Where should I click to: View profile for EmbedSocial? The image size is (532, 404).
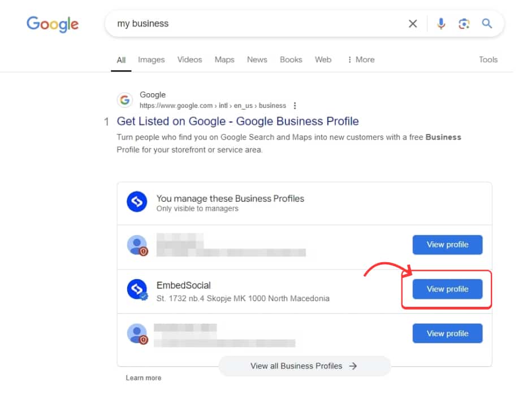pos(447,289)
